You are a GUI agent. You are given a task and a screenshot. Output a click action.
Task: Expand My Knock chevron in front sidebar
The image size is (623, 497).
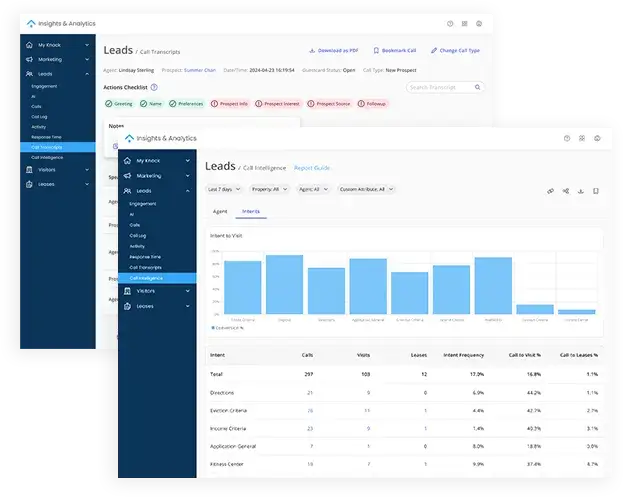[188, 161]
